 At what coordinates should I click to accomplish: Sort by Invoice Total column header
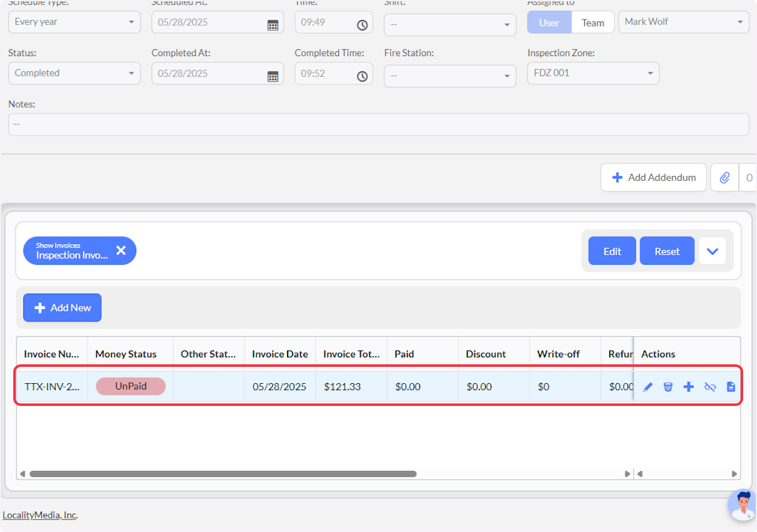click(x=351, y=354)
